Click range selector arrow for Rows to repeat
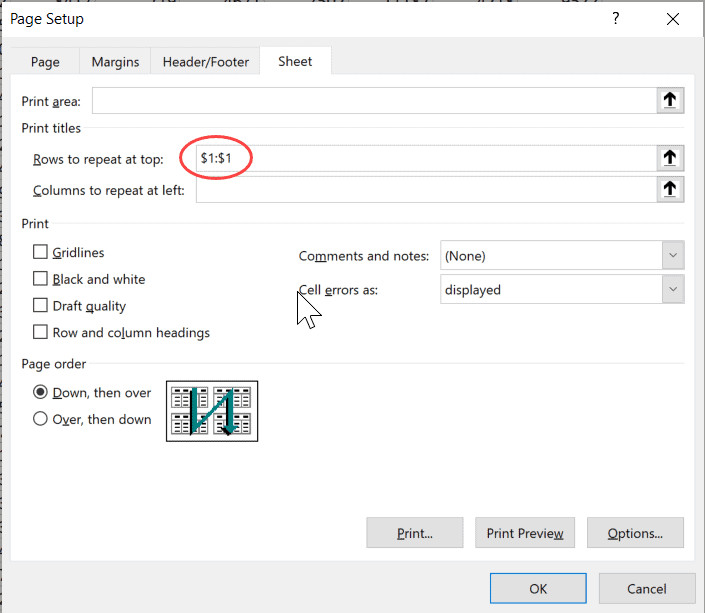 point(670,158)
